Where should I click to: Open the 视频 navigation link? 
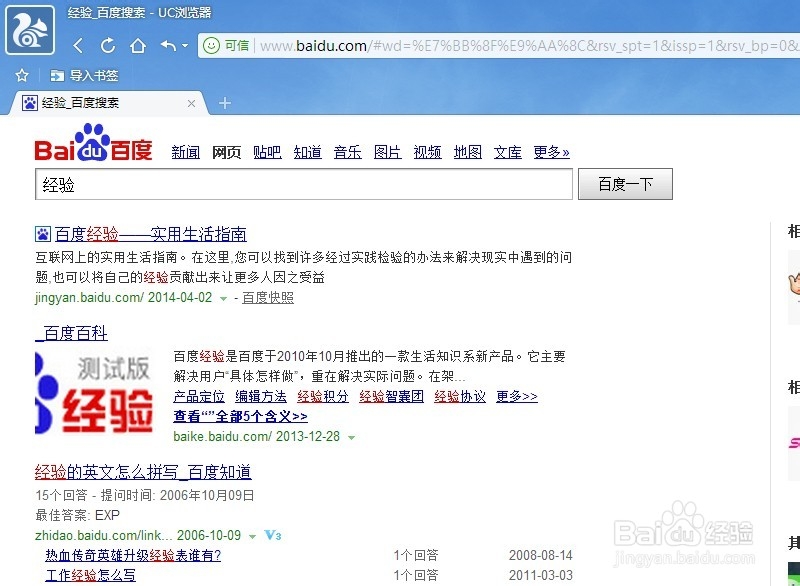pyautogui.click(x=428, y=152)
